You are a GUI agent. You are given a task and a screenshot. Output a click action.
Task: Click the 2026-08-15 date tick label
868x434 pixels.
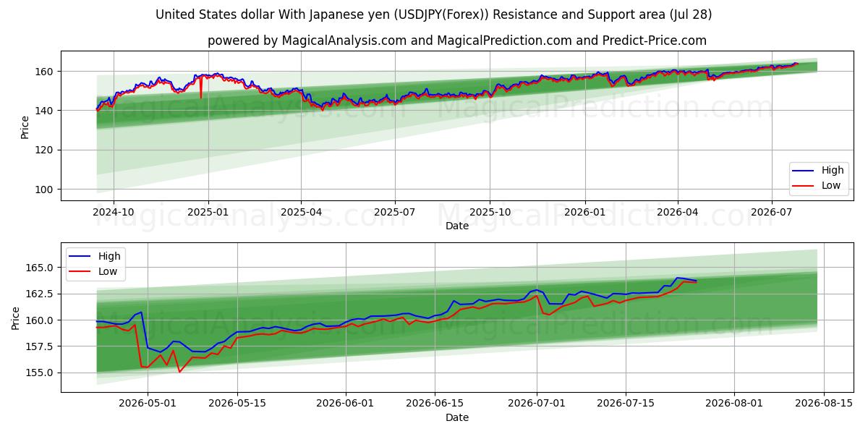(823, 404)
